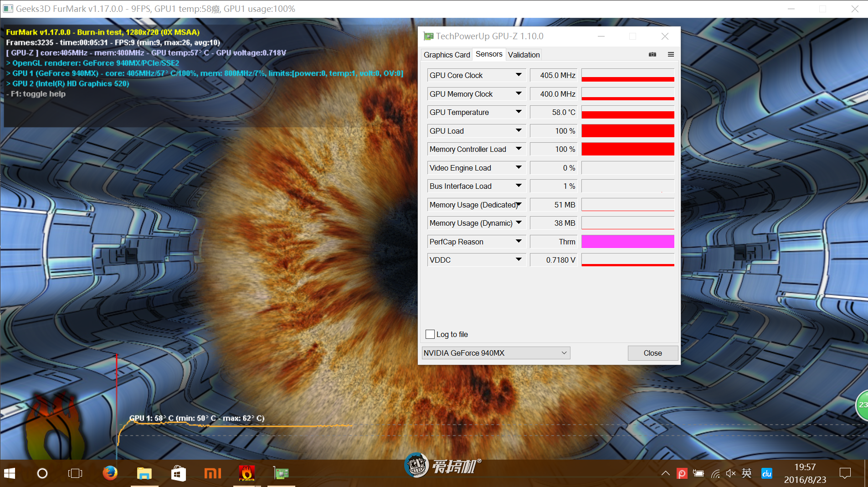This screenshot has height=487, width=868.
Task: Click the VDDC graph bar
Action: pos(628,260)
